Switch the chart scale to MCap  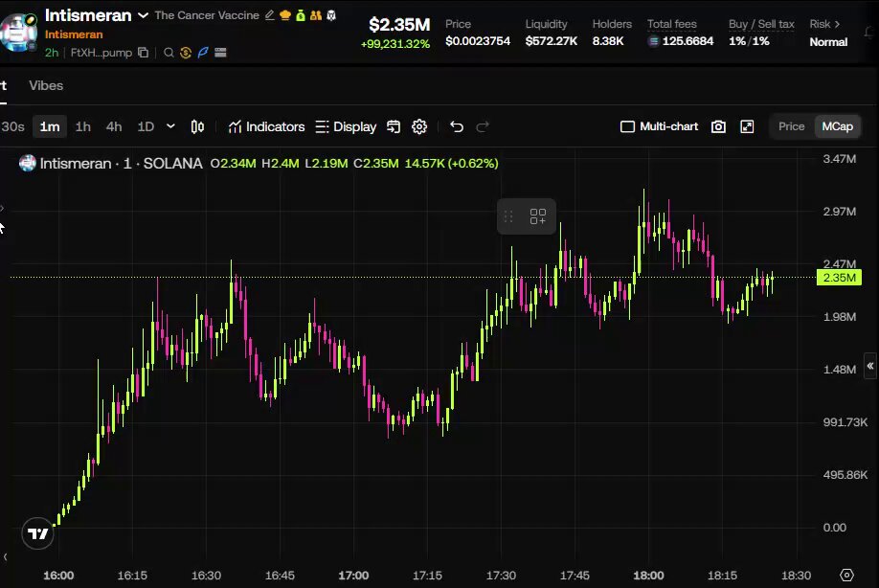pos(838,126)
